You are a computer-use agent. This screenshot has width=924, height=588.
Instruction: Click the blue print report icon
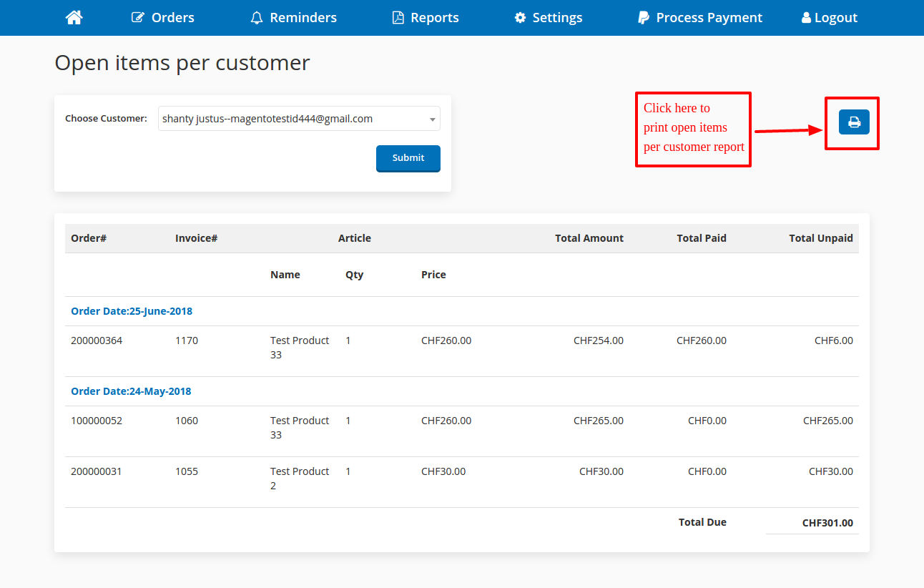854,122
